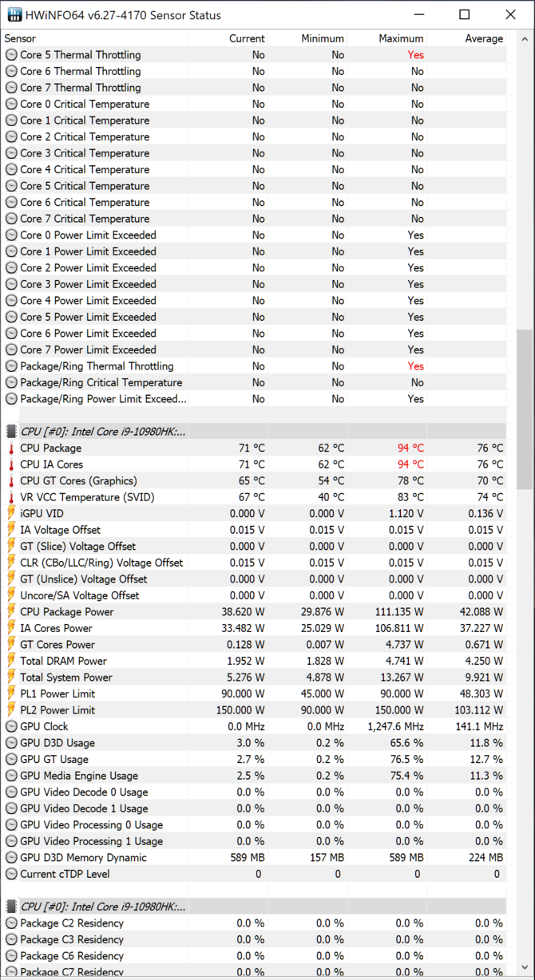This screenshot has height=980, width=535.
Task: Click the icon for Package/Ring Thermal Throttling
Action: [x=11, y=366]
